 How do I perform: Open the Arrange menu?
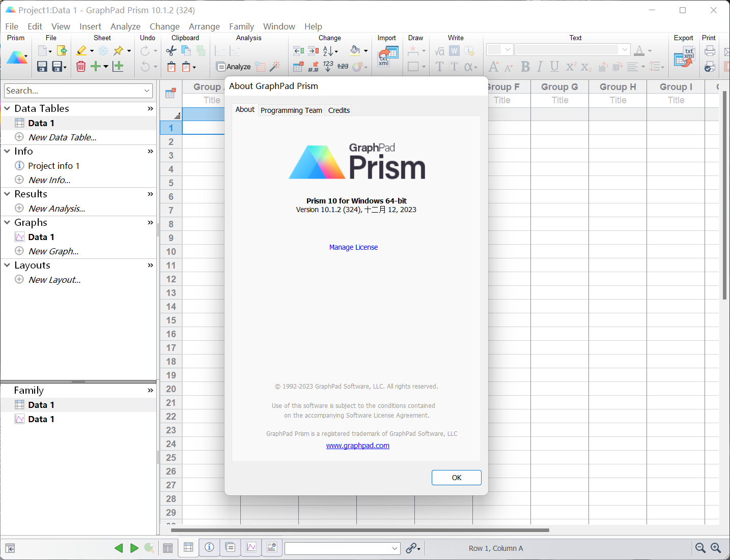(x=204, y=26)
